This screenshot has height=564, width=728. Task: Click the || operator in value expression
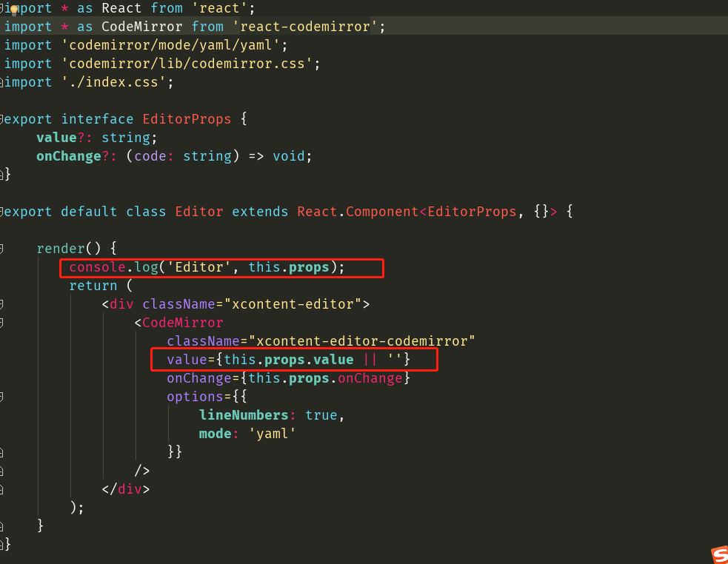370,360
